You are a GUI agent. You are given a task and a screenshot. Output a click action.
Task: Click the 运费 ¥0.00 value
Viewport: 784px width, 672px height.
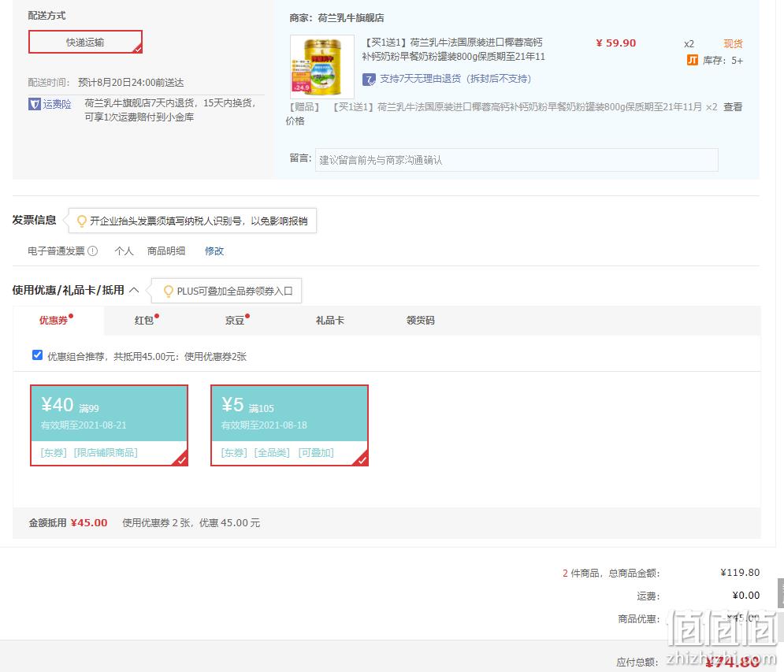tap(745, 596)
